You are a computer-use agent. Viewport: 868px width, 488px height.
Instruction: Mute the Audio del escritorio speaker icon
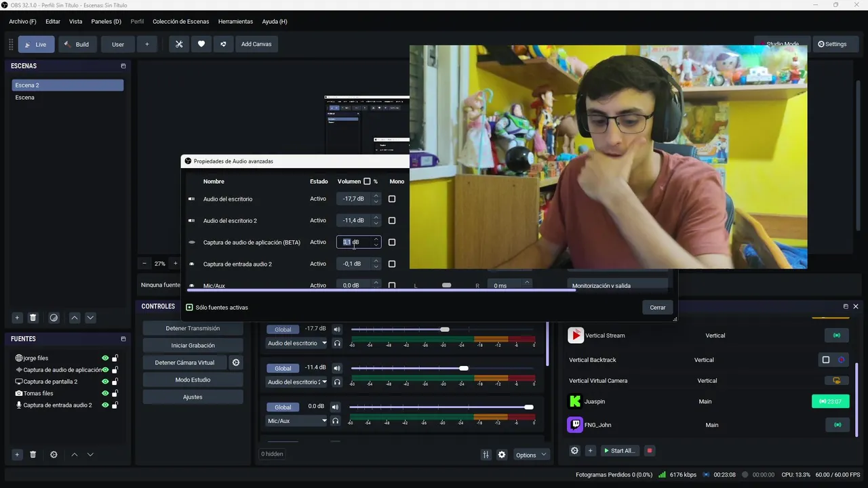click(x=336, y=329)
